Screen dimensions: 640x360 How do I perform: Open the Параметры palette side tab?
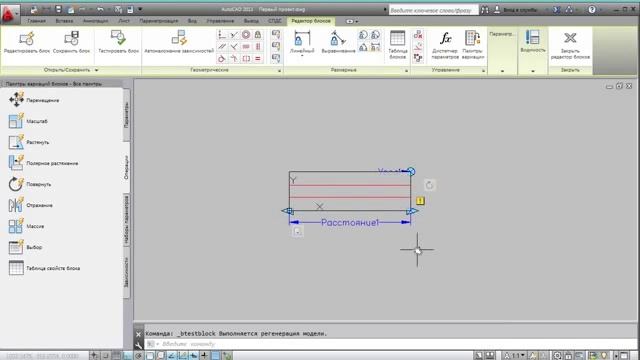click(x=127, y=115)
